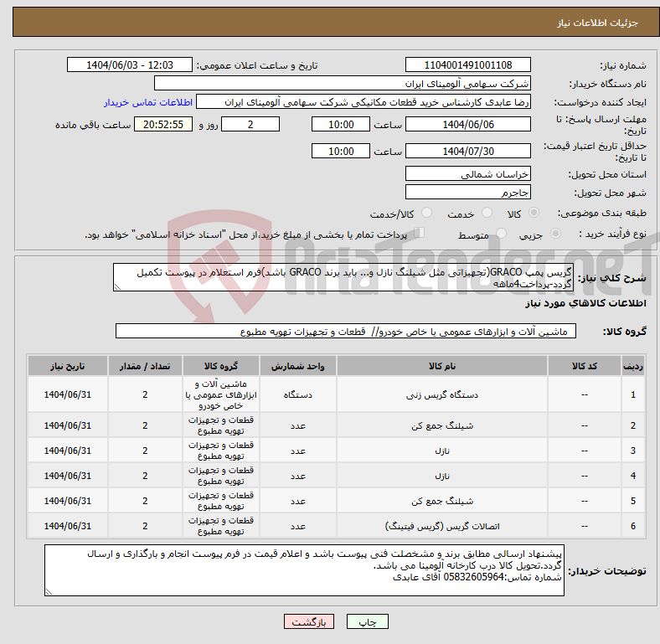
Task: Select the کالا radio button
Action: point(534,213)
